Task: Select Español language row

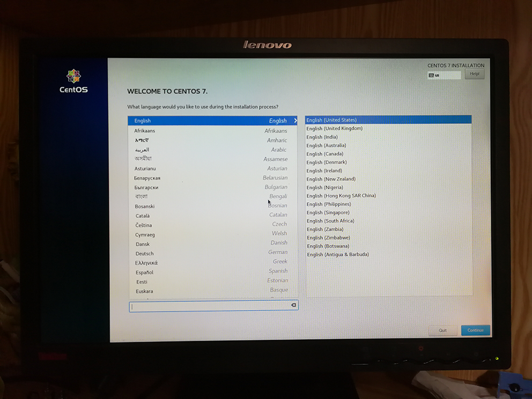Action: pos(212,272)
